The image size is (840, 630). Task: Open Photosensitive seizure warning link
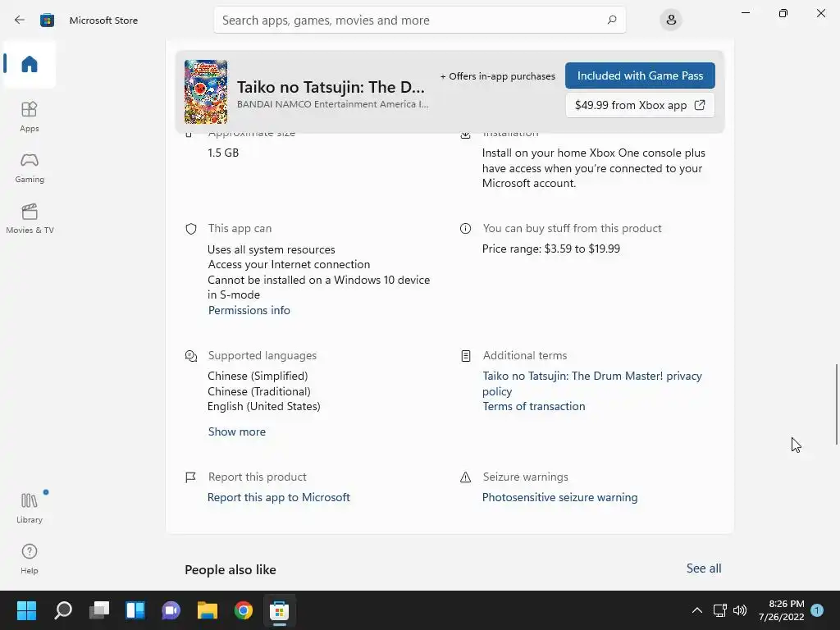(559, 497)
